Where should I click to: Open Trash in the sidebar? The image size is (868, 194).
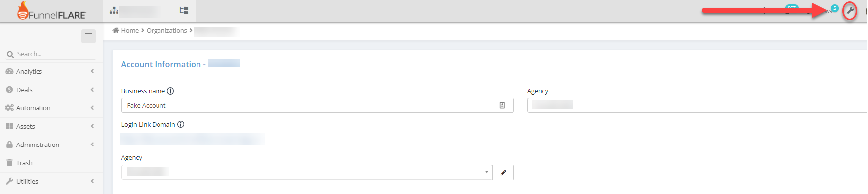(51, 163)
